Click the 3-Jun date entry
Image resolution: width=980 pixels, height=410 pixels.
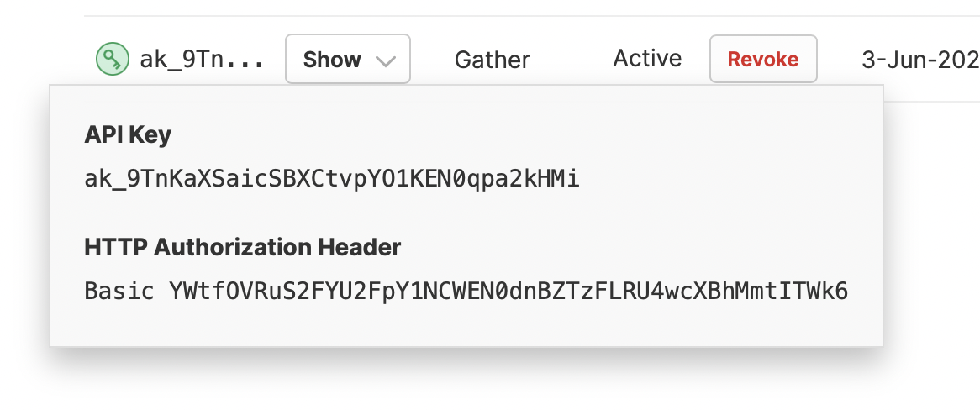[920, 60]
